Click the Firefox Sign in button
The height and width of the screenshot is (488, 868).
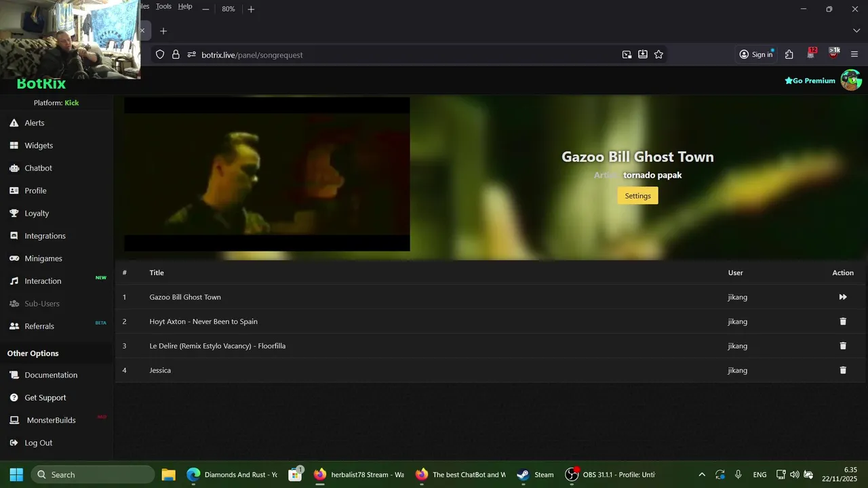pos(756,55)
